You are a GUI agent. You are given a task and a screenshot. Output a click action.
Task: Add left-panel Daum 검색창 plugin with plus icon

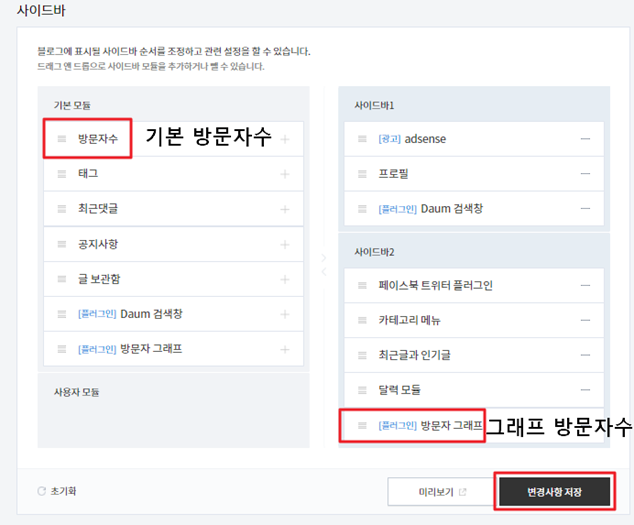[x=285, y=314]
